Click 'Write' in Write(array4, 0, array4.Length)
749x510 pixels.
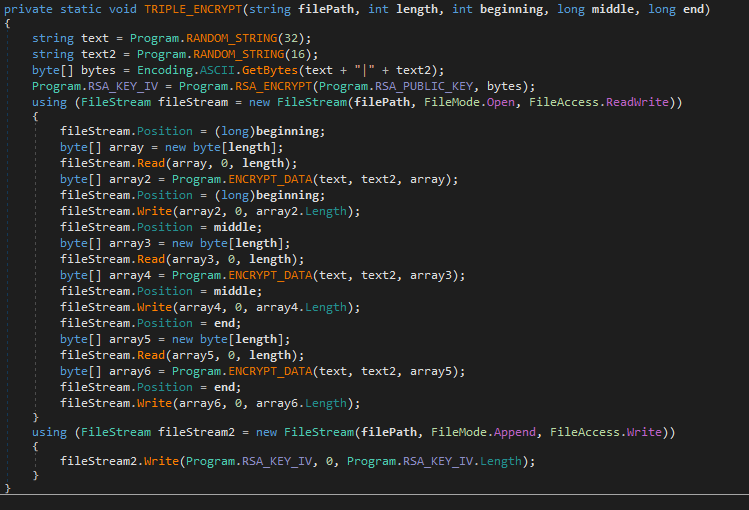154,308
